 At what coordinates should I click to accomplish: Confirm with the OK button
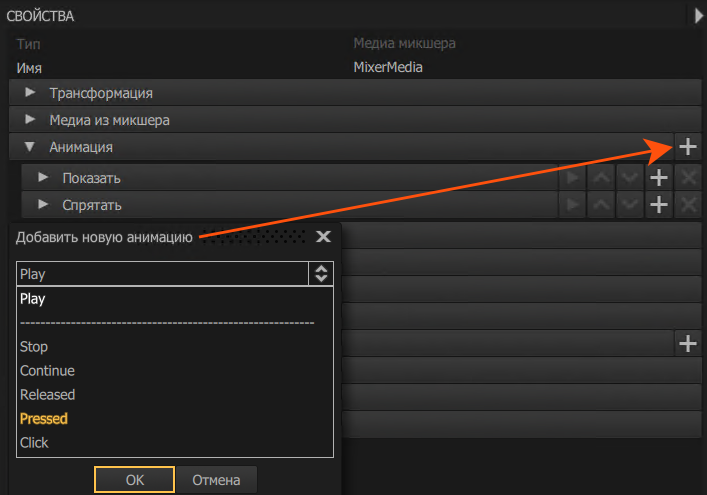click(135, 480)
